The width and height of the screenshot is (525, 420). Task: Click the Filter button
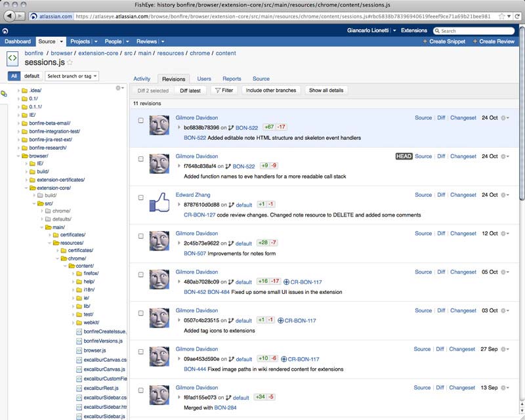224,91
